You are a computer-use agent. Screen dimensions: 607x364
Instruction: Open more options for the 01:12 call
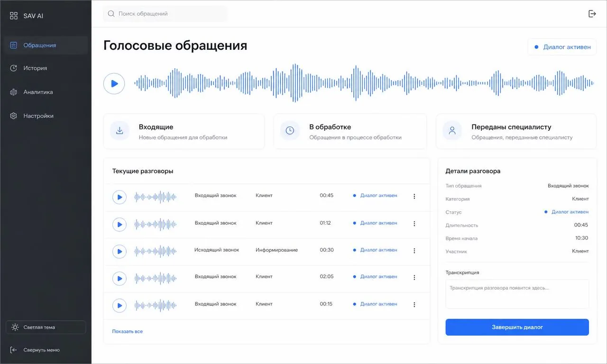pos(414,224)
